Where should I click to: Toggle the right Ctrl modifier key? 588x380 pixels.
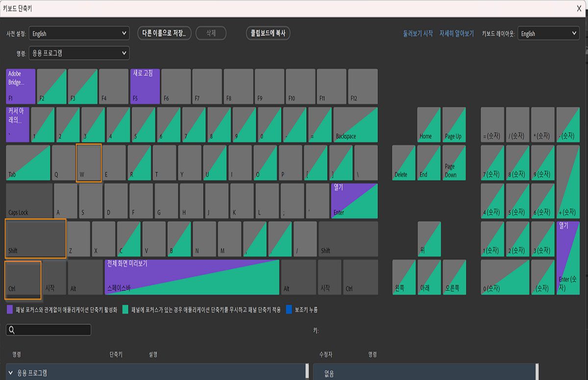coord(361,278)
